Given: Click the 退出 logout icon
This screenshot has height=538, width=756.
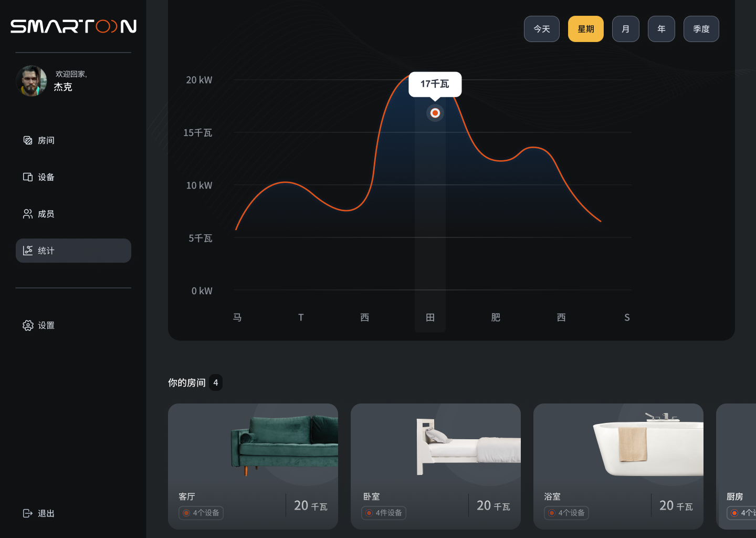Looking at the screenshot, I should coord(28,513).
